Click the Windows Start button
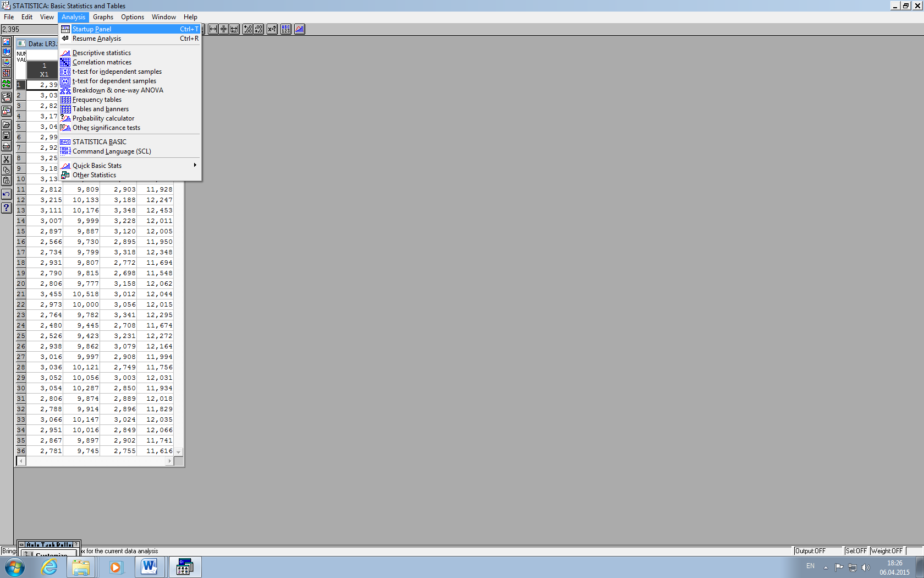The width and height of the screenshot is (924, 578). 15,567
